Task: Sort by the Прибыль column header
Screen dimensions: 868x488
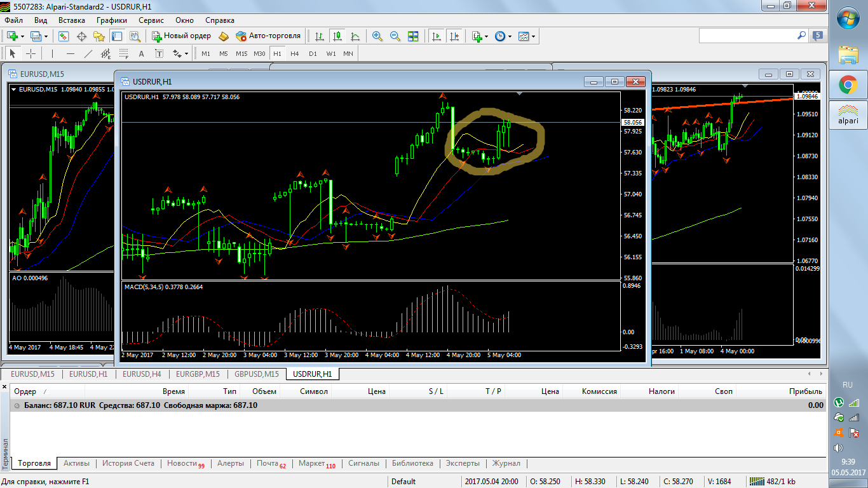Action: click(806, 391)
